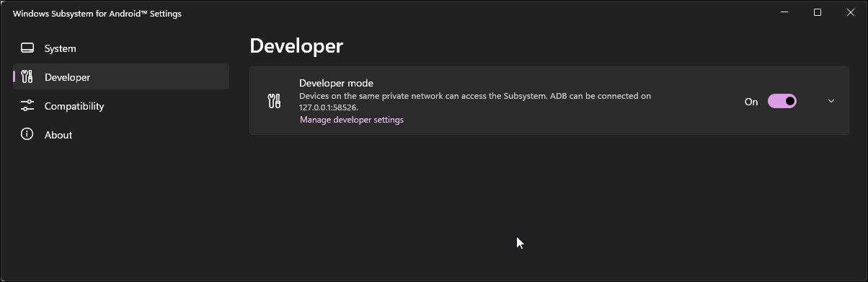The image size is (868, 282).
Task: Click the Developer mode card tools icon
Action: [x=274, y=101]
